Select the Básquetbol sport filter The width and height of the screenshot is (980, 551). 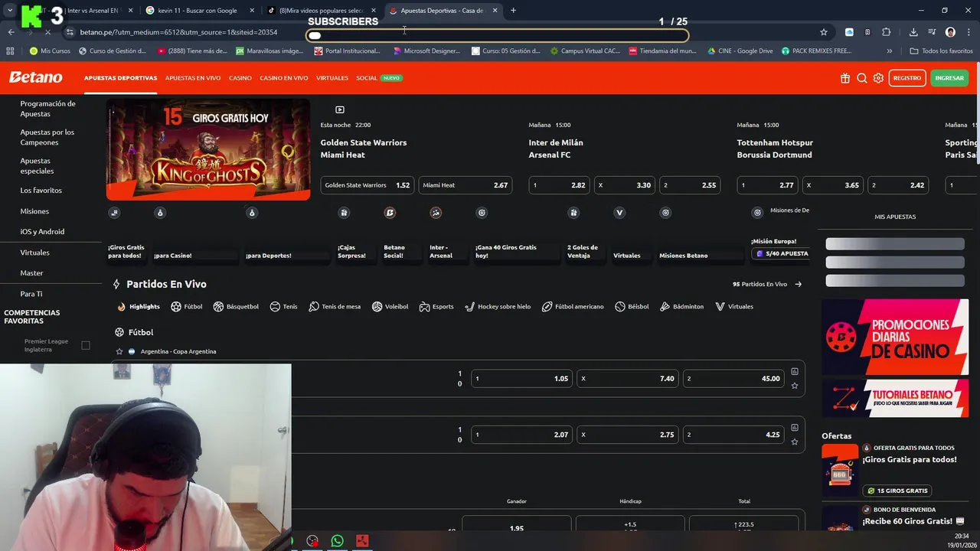pyautogui.click(x=236, y=306)
